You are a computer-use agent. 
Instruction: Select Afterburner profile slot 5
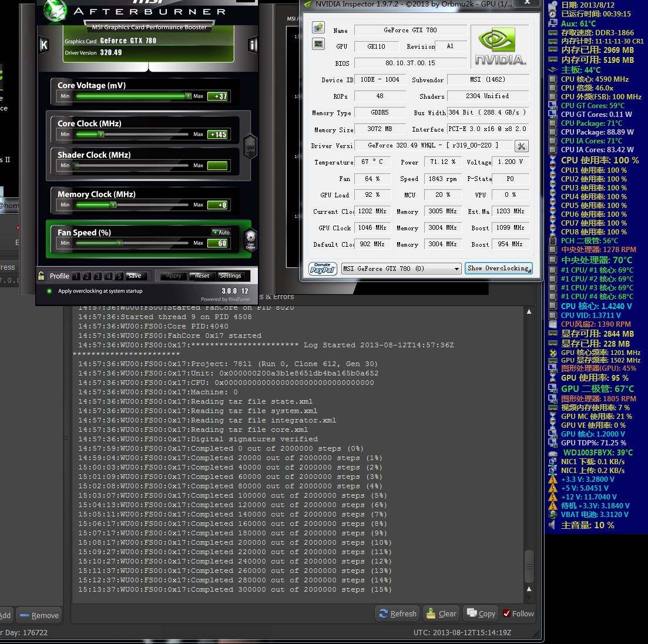[119, 276]
